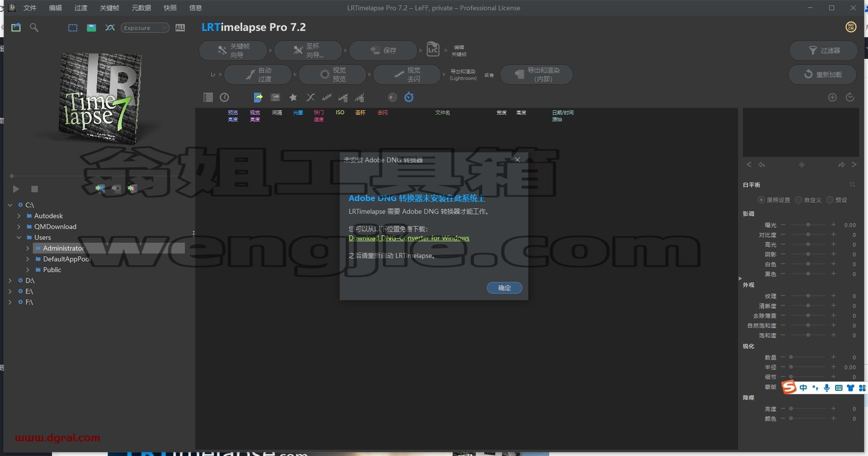Click the stop button under the preview
Screen dimensions: 868x456
[34, 189]
